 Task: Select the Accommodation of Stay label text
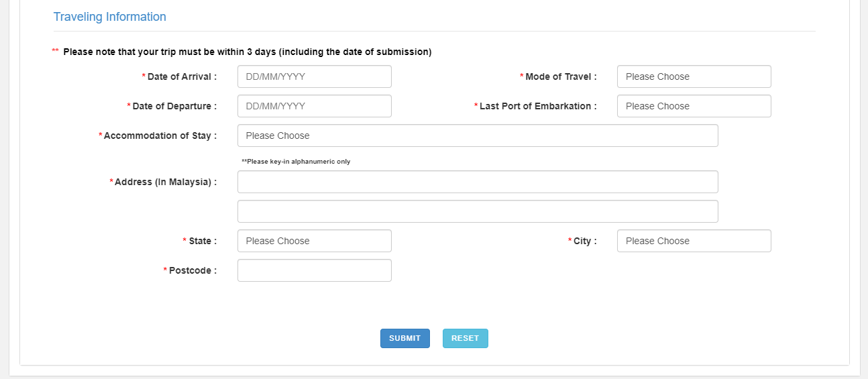[160, 136]
